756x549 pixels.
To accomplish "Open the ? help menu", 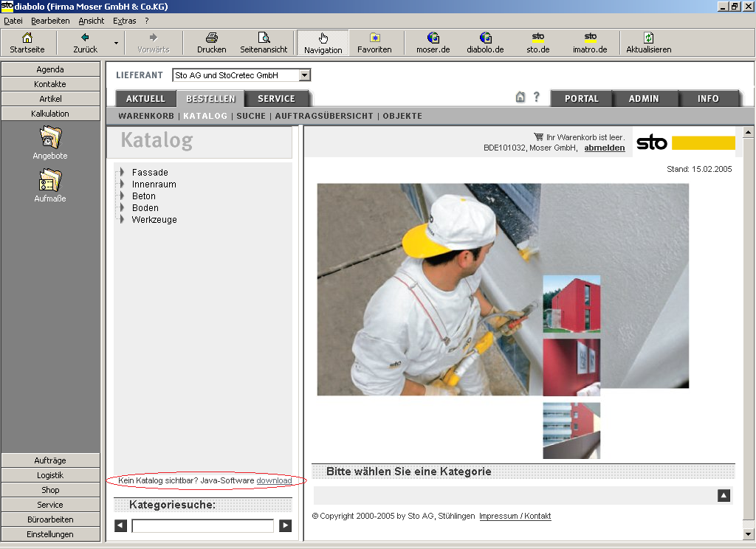I will pyautogui.click(x=147, y=21).
